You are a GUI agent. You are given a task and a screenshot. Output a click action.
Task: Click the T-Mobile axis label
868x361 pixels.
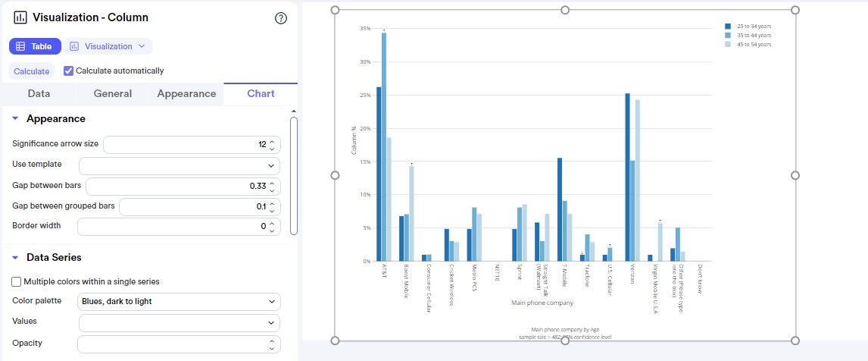coord(564,275)
